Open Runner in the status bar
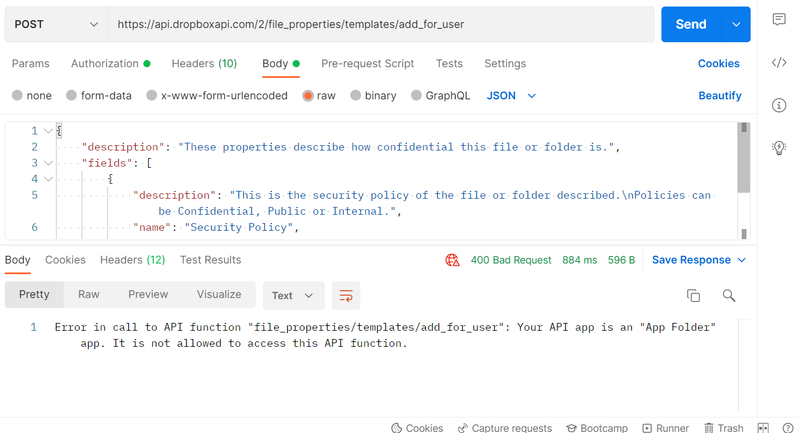The width and height of the screenshot is (800, 433). (665, 428)
